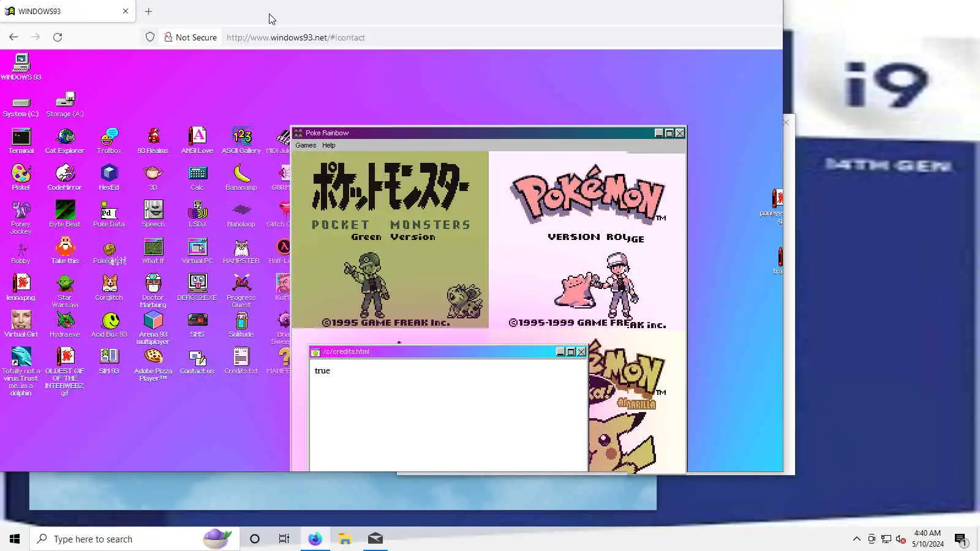Open the Robby icon
This screenshot has height=551, width=980.
tap(21, 251)
